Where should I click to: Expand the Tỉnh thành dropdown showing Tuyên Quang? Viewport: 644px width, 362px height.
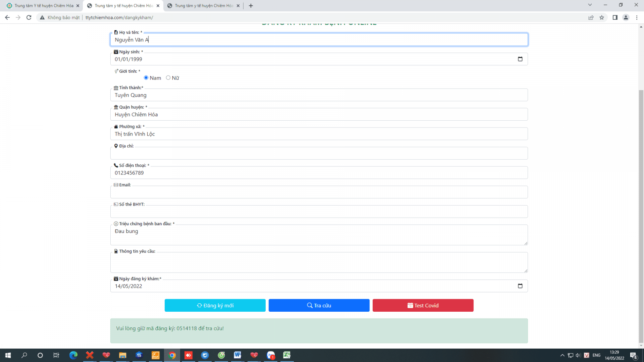point(319,95)
